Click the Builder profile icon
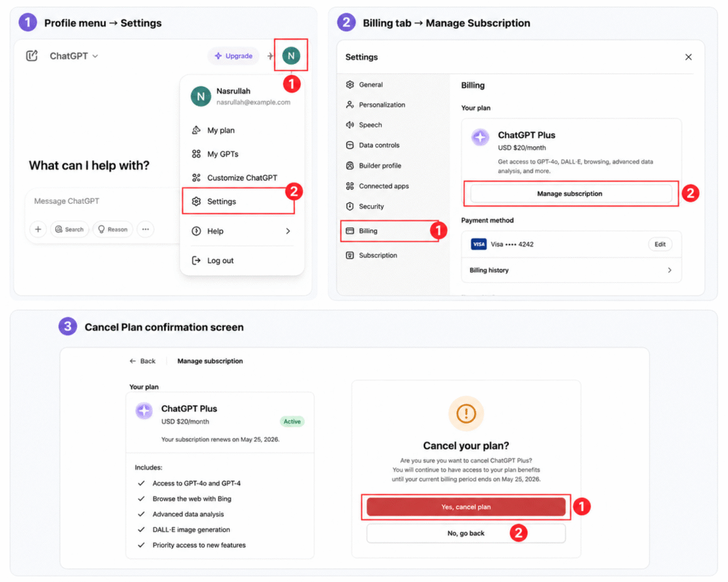728x582 pixels. tap(350, 166)
